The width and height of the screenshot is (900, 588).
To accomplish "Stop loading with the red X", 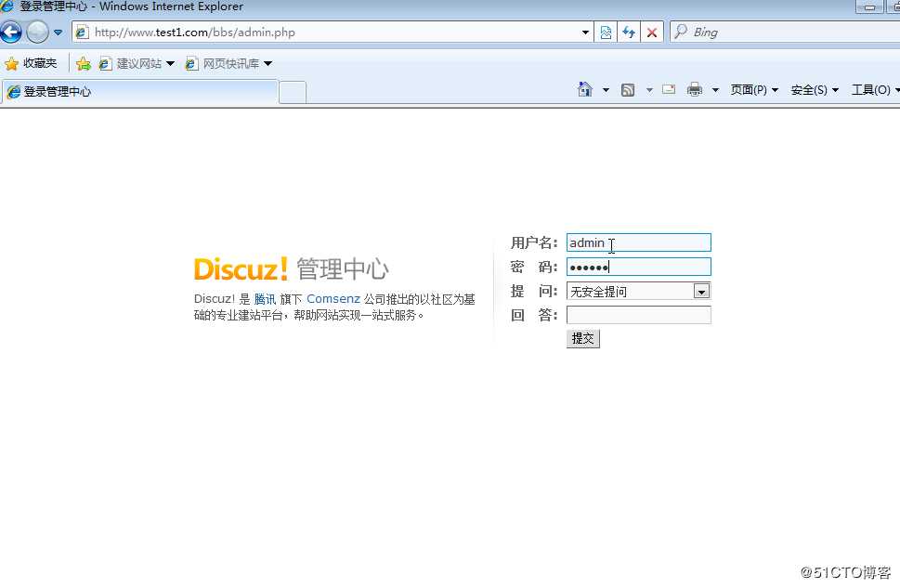I will pos(652,33).
